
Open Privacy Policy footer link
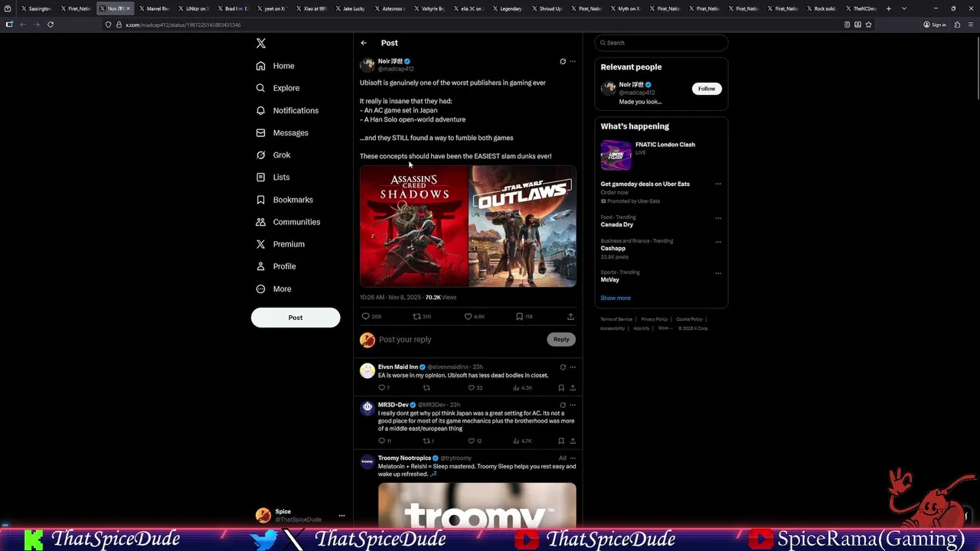(654, 319)
